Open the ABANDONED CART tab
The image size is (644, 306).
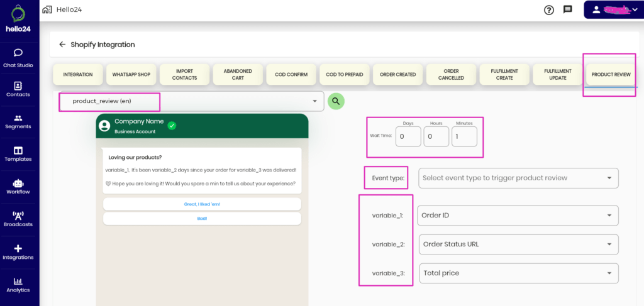[238, 75]
